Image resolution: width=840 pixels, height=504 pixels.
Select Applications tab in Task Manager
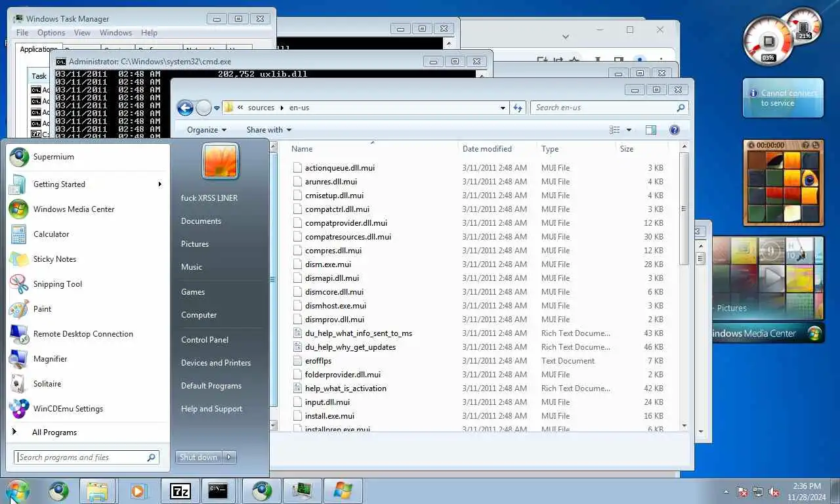point(39,49)
